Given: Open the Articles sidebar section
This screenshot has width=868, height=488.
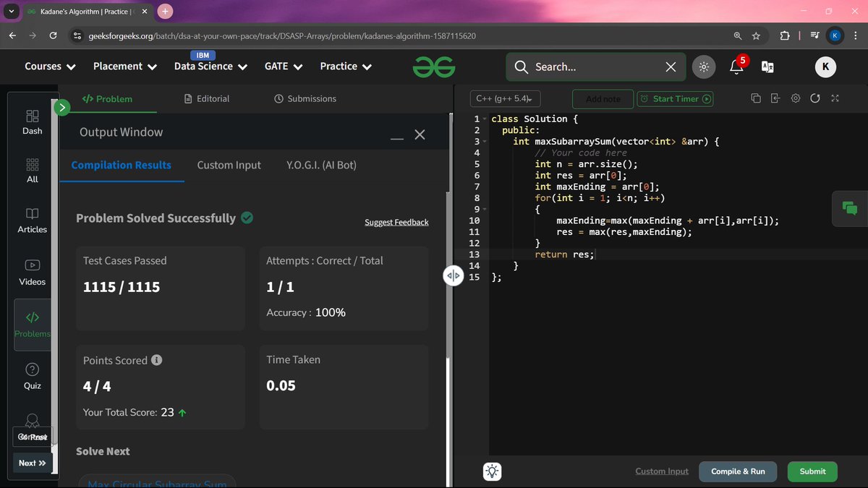Looking at the screenshot, I should (x=33, y=221).
